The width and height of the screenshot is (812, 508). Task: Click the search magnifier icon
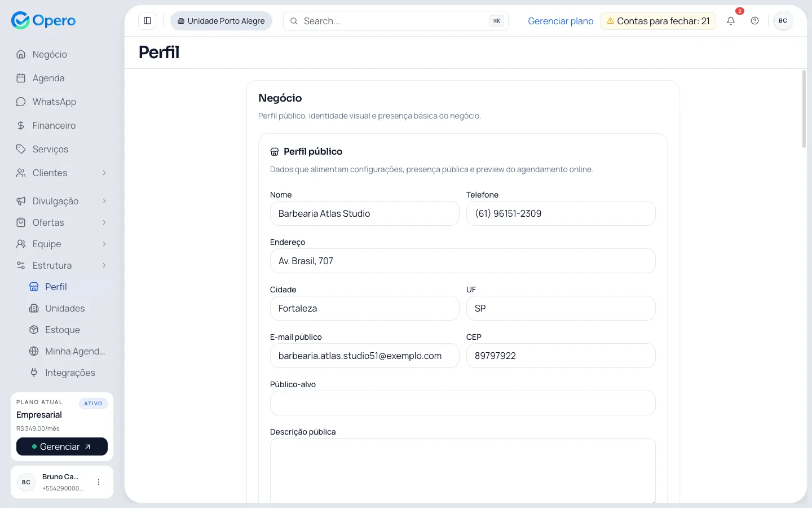point(294,21)
